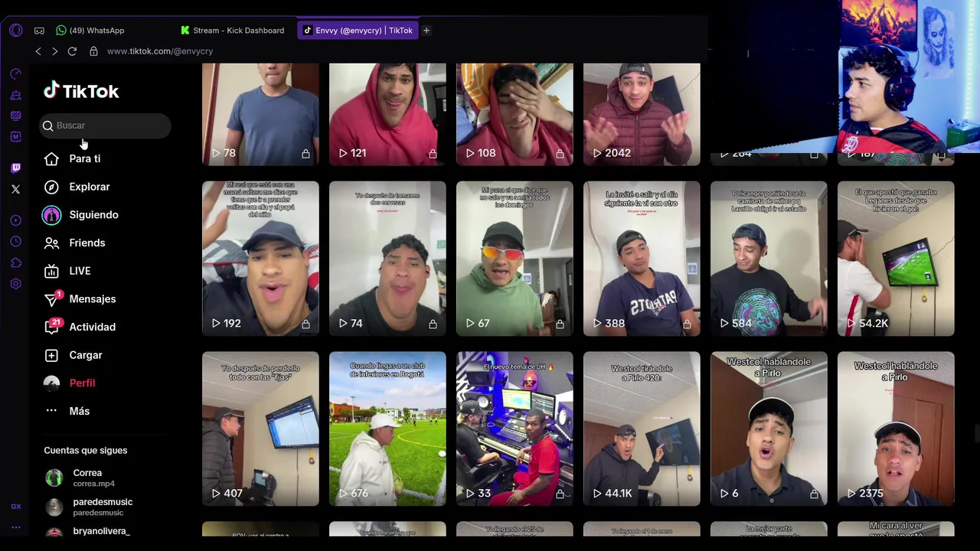The height and width of the screenshot is (551, 980).
Task: Open the video with 2042 views
Action: coord(642,114)
